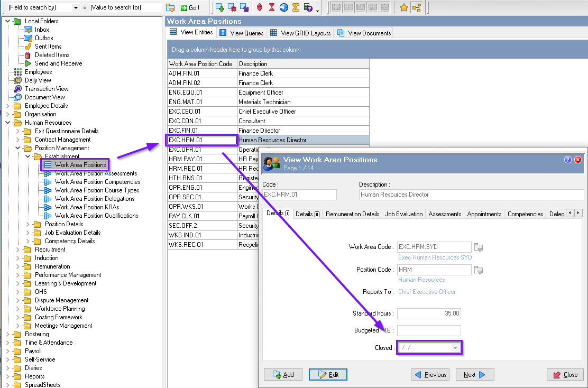Click the Edit button in dialog
Viewport: 588px width, 388px height.
click(x=328, y=374)
